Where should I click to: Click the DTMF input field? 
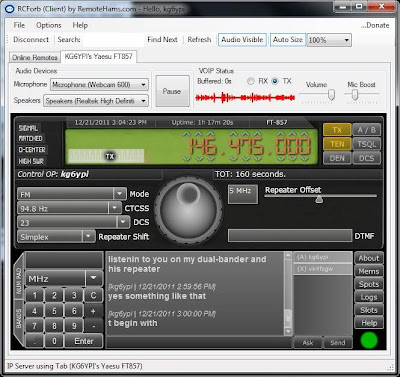click(x=290, y=236)
